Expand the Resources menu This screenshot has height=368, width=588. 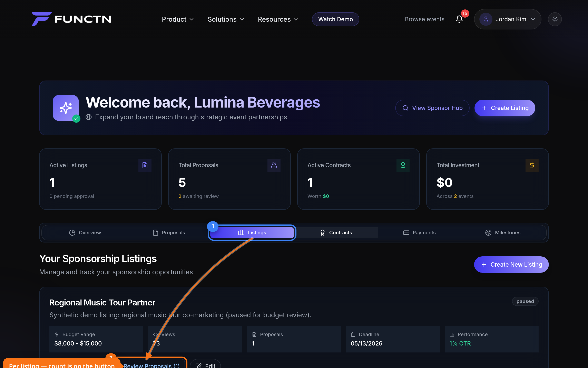pos(278,19)
